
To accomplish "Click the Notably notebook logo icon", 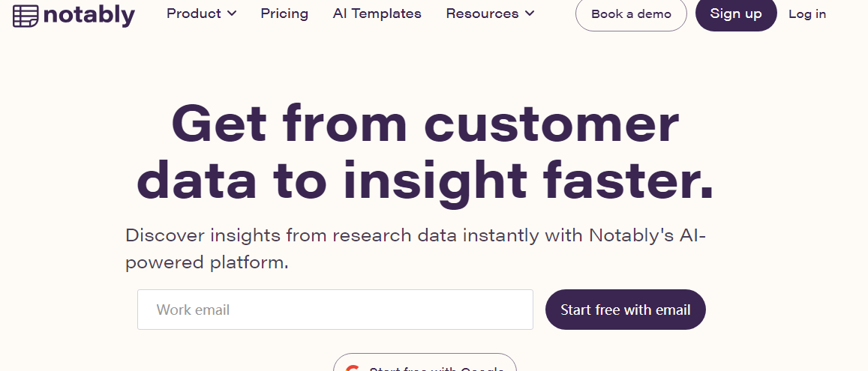I will pos(26,15).
